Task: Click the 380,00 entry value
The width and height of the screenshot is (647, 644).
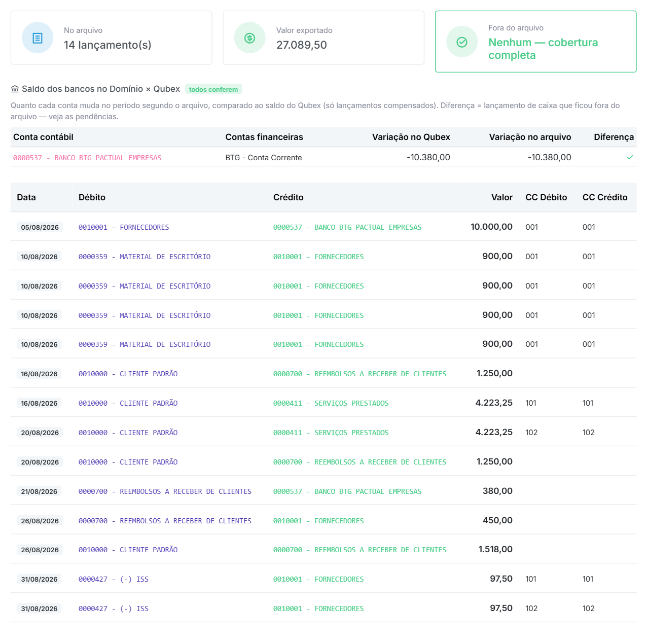Action: coord(497,491)
